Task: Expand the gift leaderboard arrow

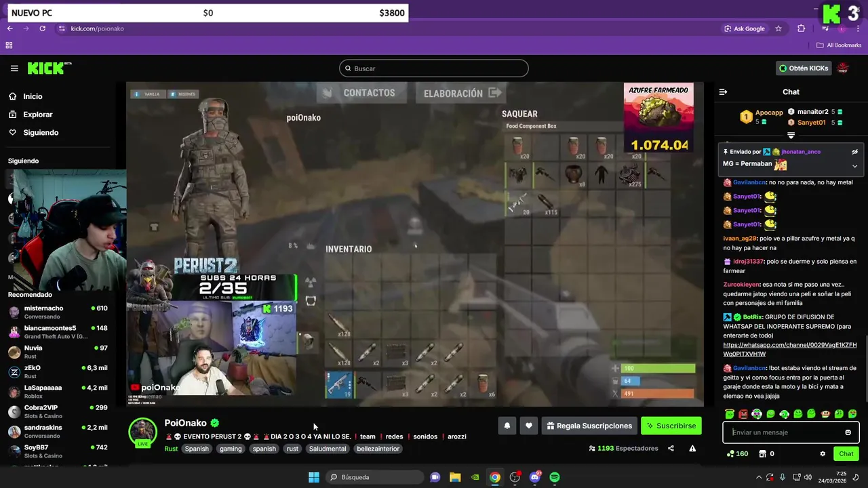Action: 791,136
